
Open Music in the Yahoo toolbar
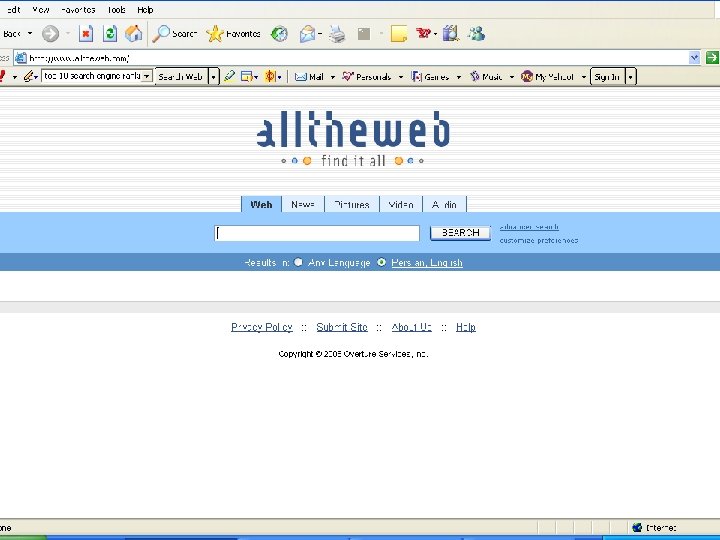click(486, 77)
